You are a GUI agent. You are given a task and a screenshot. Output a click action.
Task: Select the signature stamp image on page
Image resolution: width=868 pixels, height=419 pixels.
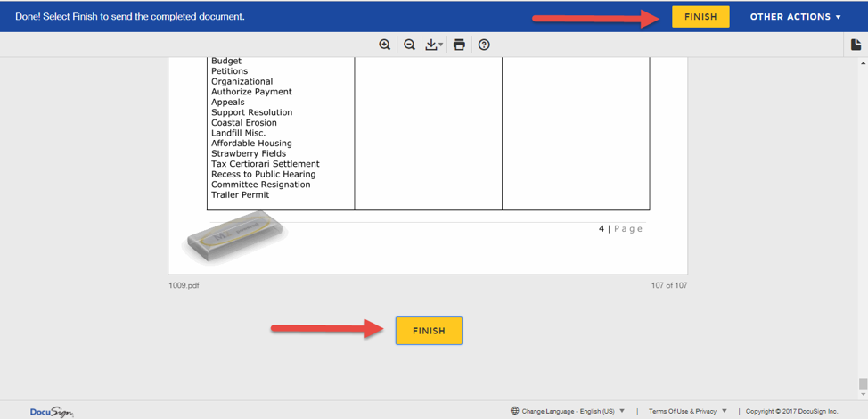(234, 237)
